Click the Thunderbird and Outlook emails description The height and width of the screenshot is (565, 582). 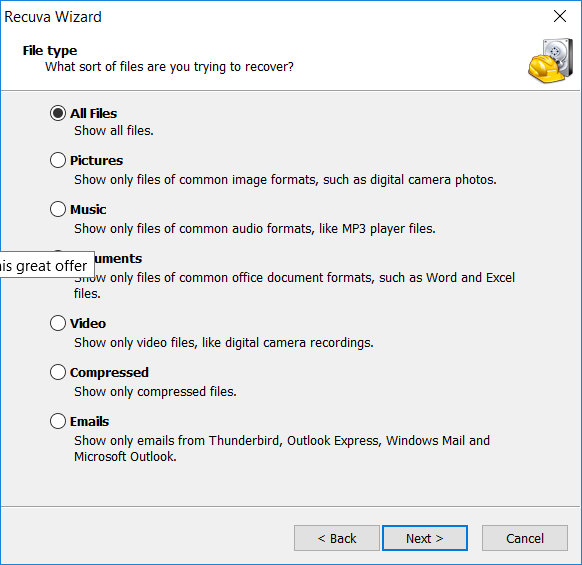click(x=282, y=448)
